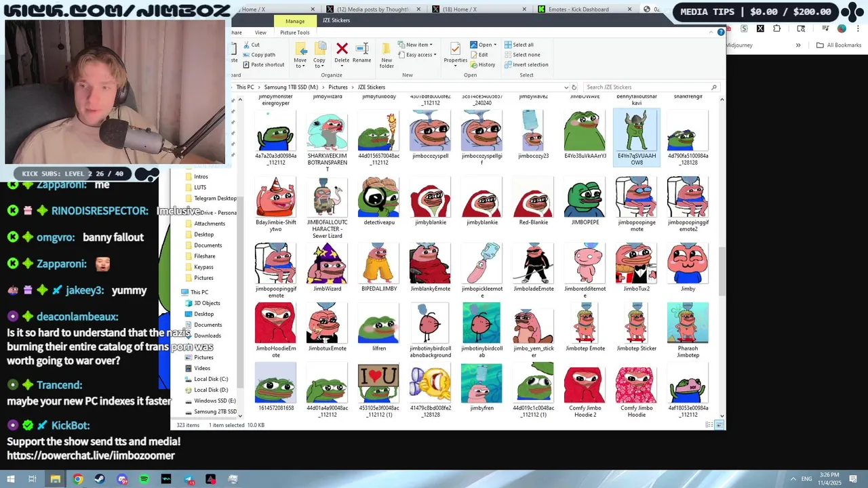Select the Picture Tools tab
The image size is (868, 488).
[x=295, y=33]
